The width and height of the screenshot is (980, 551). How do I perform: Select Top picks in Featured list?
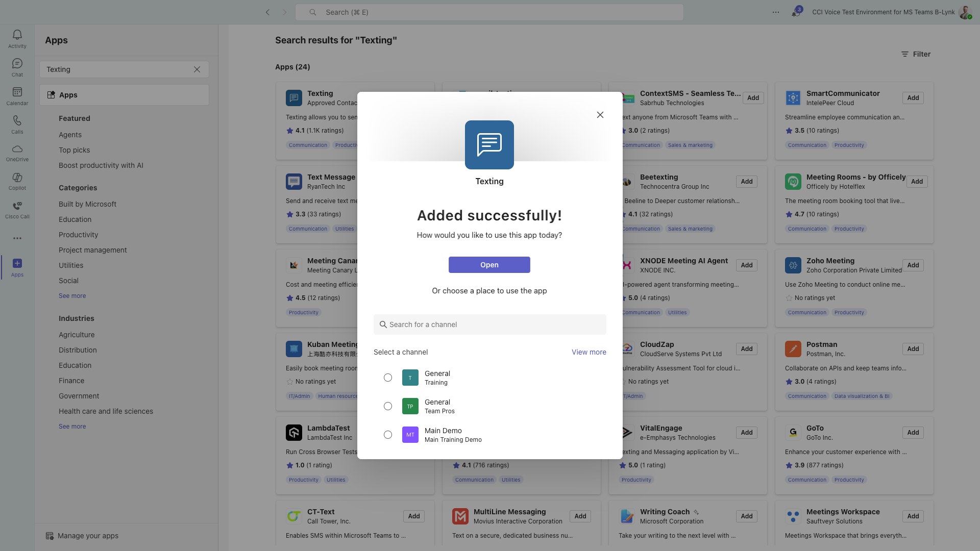[74, 150]
